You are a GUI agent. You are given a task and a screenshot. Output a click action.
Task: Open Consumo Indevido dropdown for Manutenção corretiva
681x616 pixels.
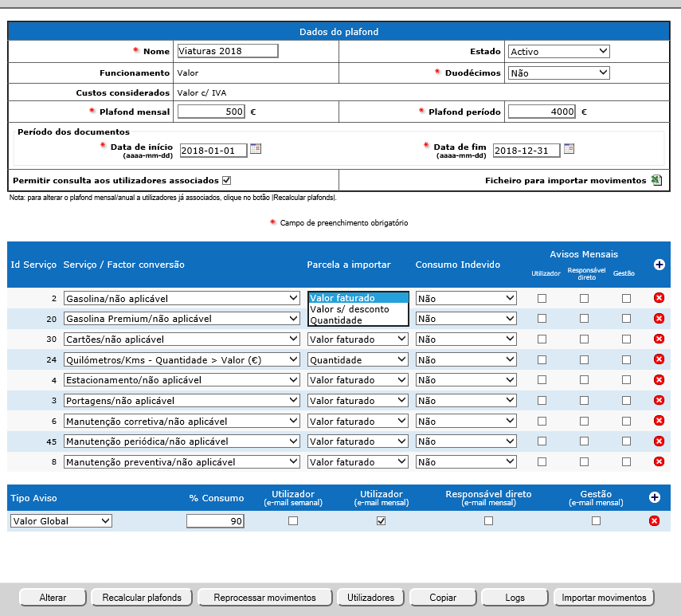point(466,421)
